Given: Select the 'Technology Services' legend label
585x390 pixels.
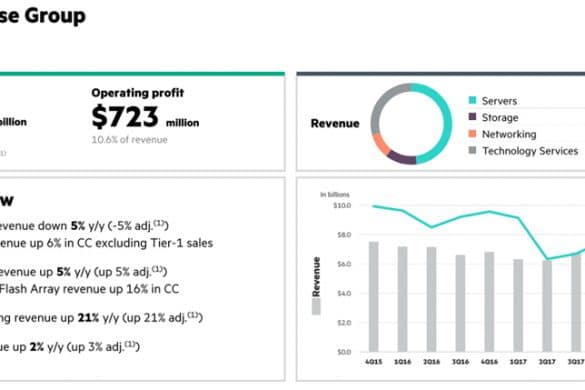Looking at the screenshot, I should click(530, 151).
